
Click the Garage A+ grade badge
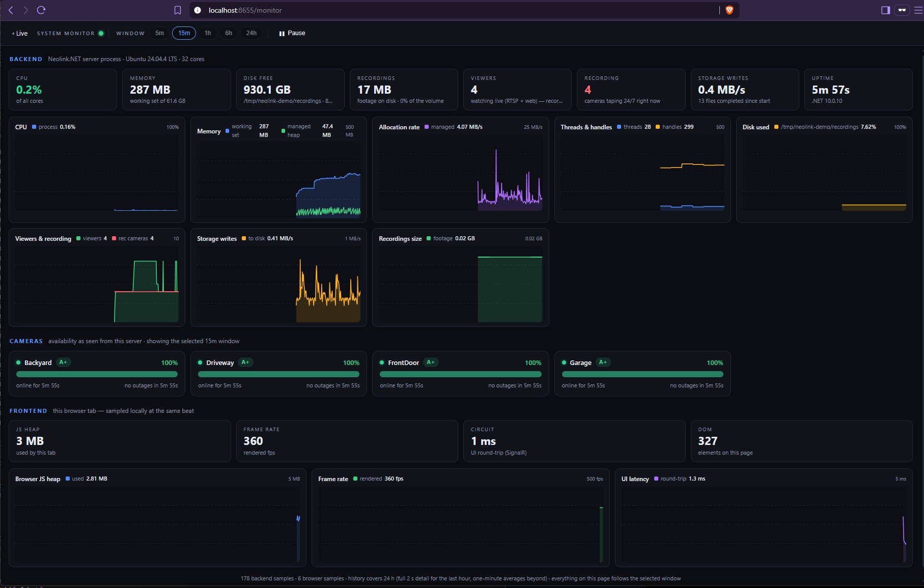click(603, 362)
